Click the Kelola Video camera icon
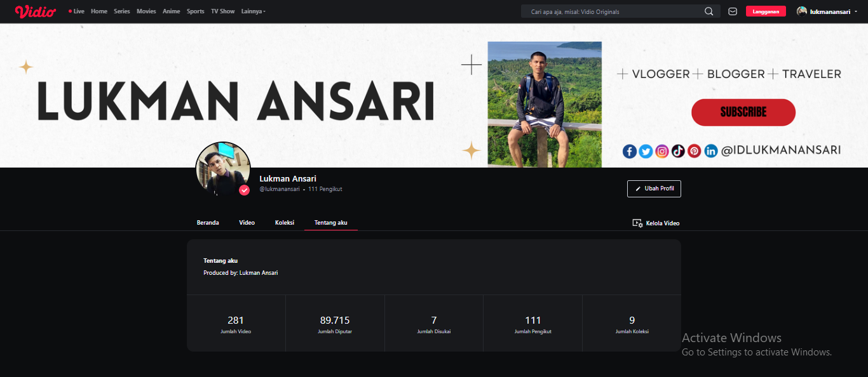The width and height of the screenshot is (868, 377). pyautogui.click(x=637, y=223)
